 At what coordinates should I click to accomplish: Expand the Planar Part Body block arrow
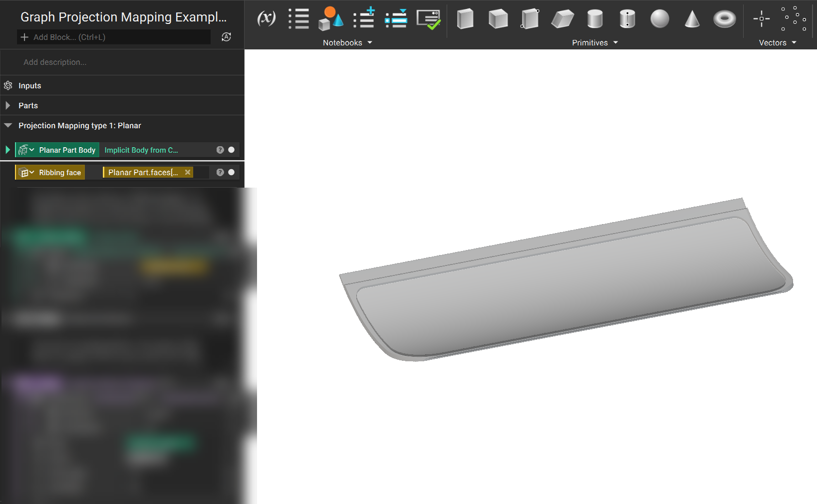pyautogui.click(x=7, y=150)
